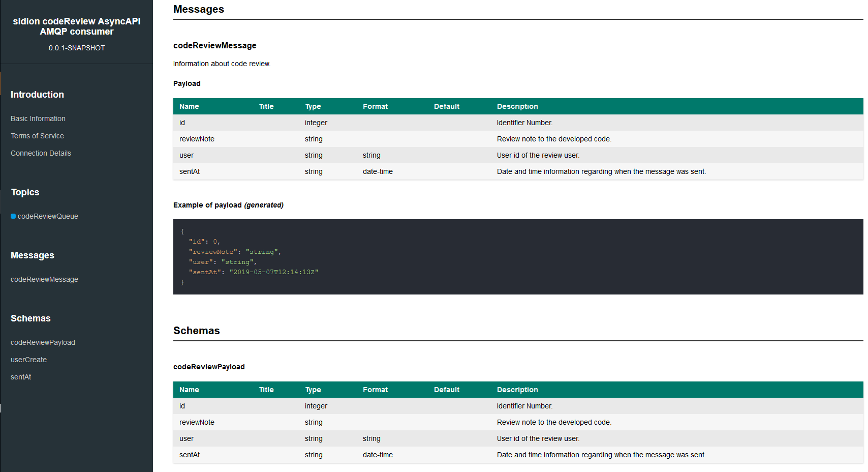This screenshot has width=868, height=472.
Task: Jump to codeReviewMessage in sidebar
Action: pyautogui.click(x=44, y=279)
